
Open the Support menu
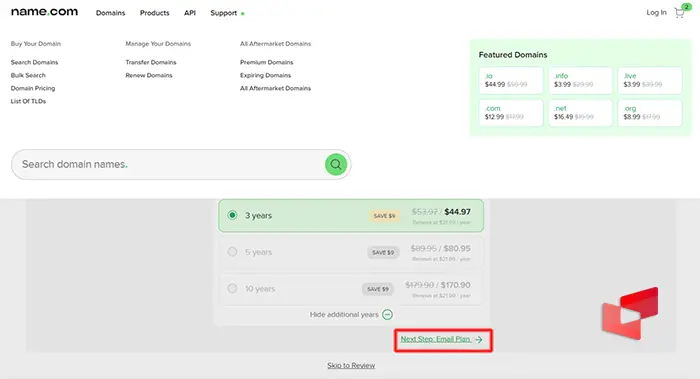click(224, 13)
